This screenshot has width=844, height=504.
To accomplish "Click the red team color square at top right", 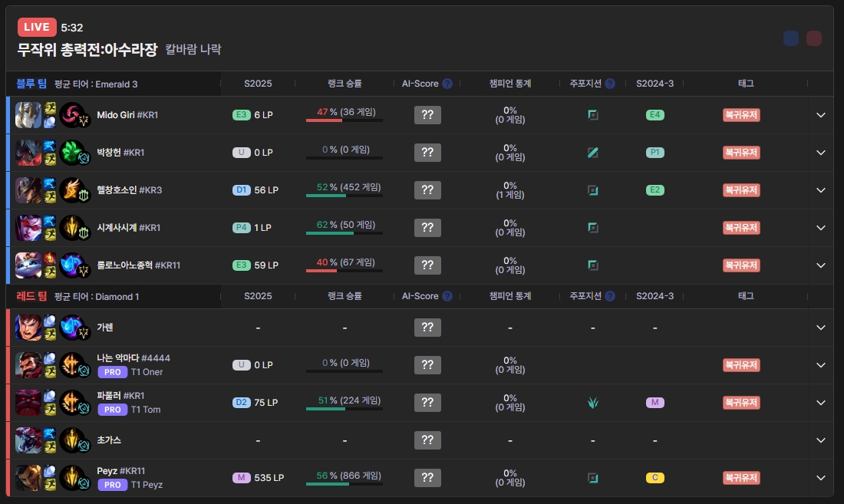I will click(x=814, y=38).
